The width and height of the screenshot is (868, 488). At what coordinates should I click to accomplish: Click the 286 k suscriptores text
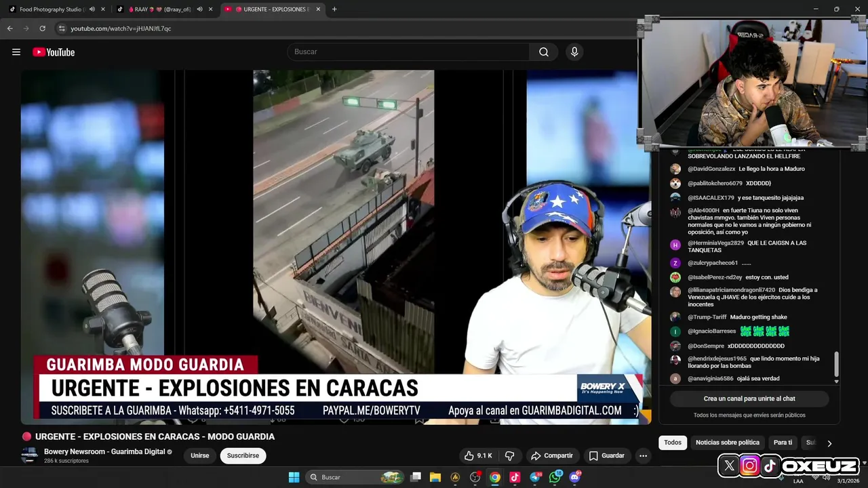[x=66, y=461]
